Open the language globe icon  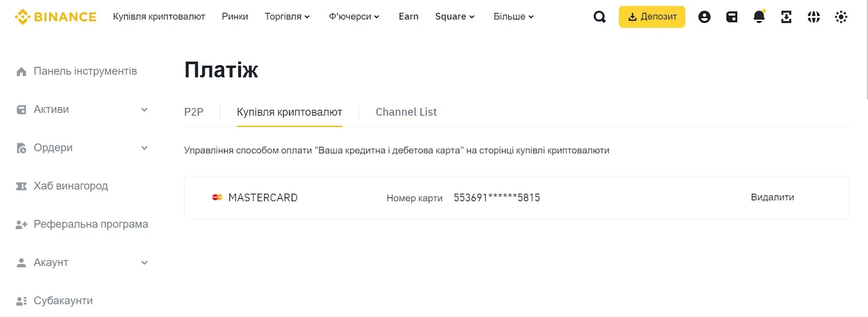(814, 17)
